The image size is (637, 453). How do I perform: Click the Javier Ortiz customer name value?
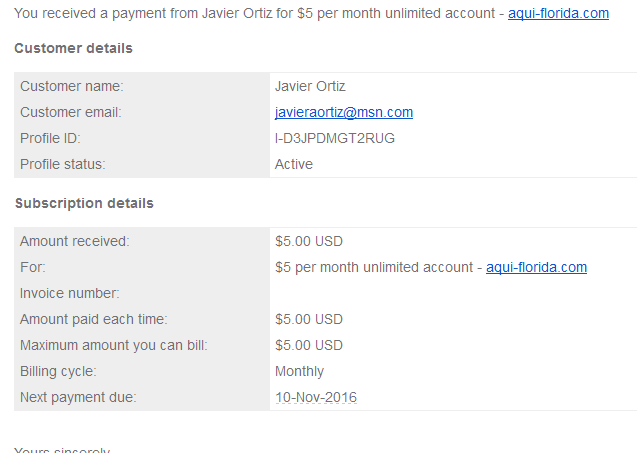tap(310, 86)
